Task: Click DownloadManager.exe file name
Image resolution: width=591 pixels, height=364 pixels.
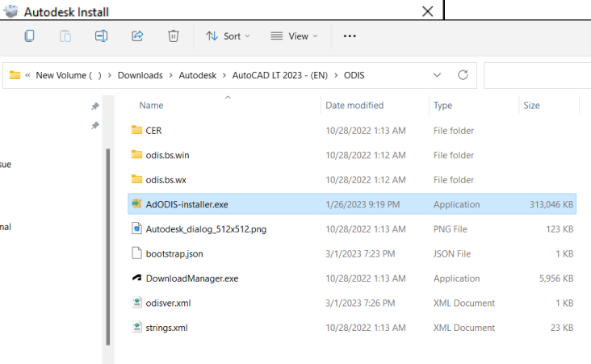Action: [192, 278]
